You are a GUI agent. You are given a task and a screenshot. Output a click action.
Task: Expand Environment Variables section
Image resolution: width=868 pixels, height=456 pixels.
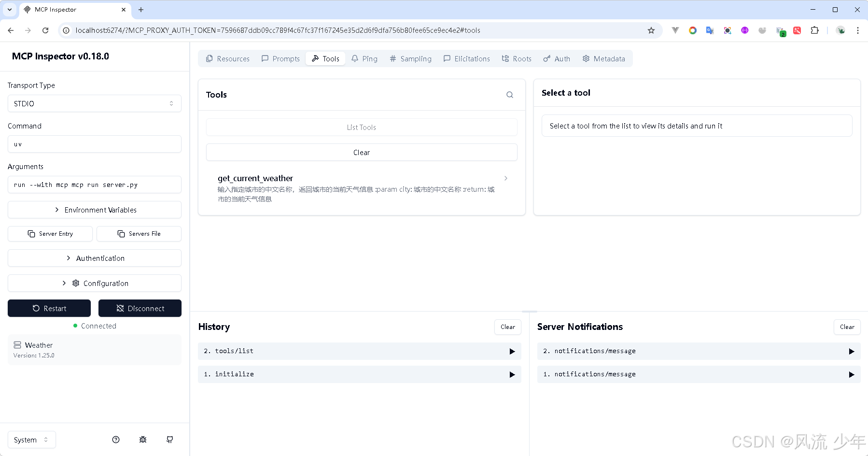95,210
